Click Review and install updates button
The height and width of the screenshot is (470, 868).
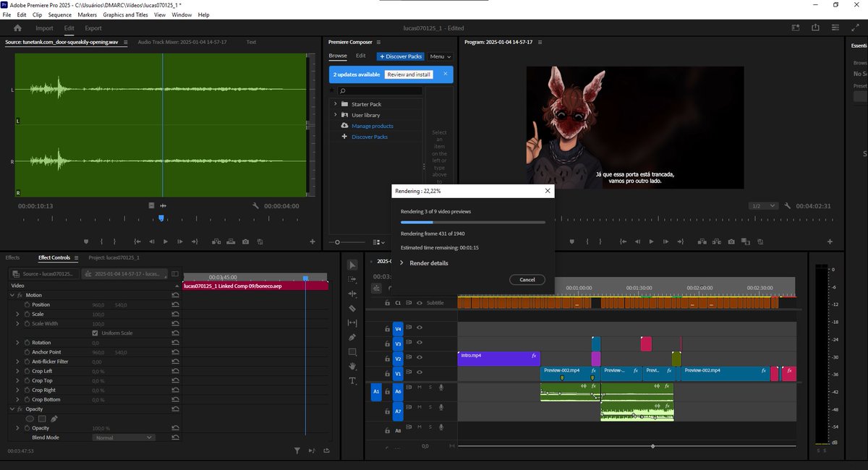tap(409, 74)
